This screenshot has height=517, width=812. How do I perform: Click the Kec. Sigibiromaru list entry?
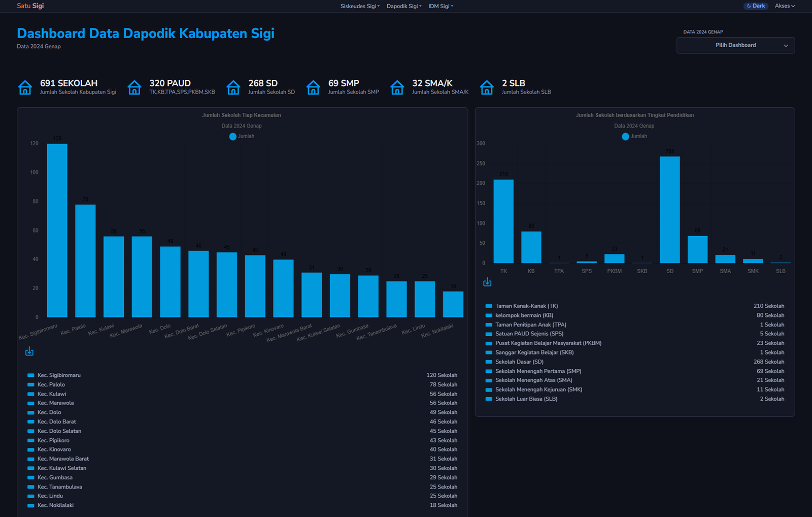[x=59, y=375]
